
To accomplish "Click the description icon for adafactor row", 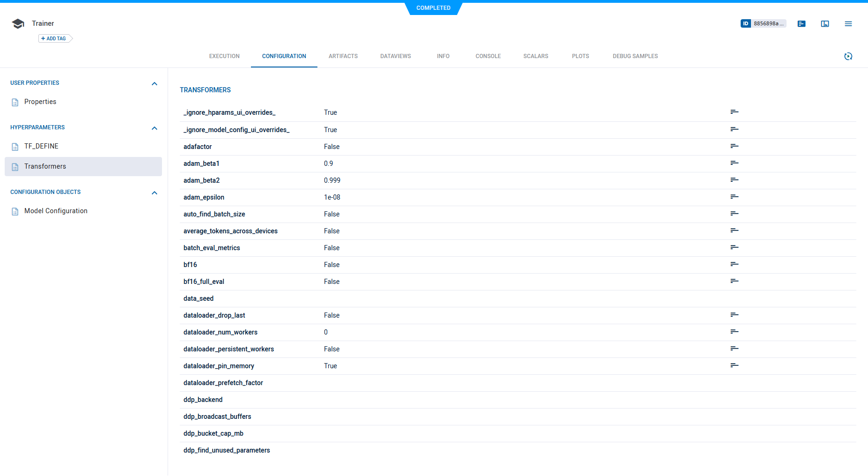I will pos(734,146).
